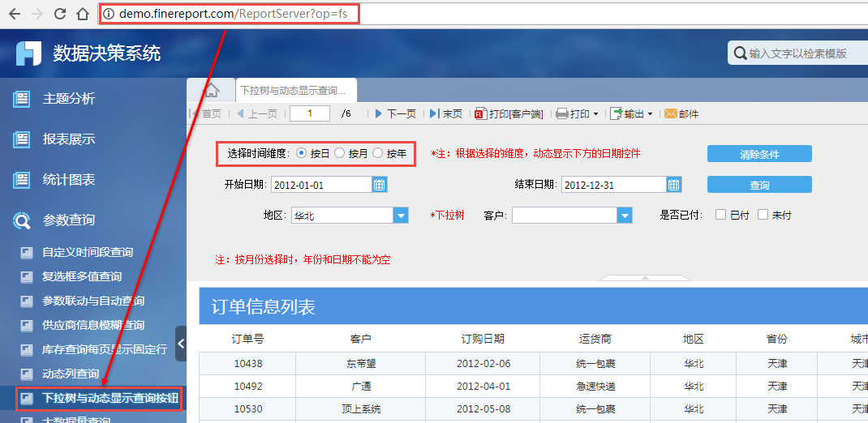Click chart icon beside 供应商信息模糊查询
Image resolution: width=868 pixels, height=423 pixels.
[27, 326]
